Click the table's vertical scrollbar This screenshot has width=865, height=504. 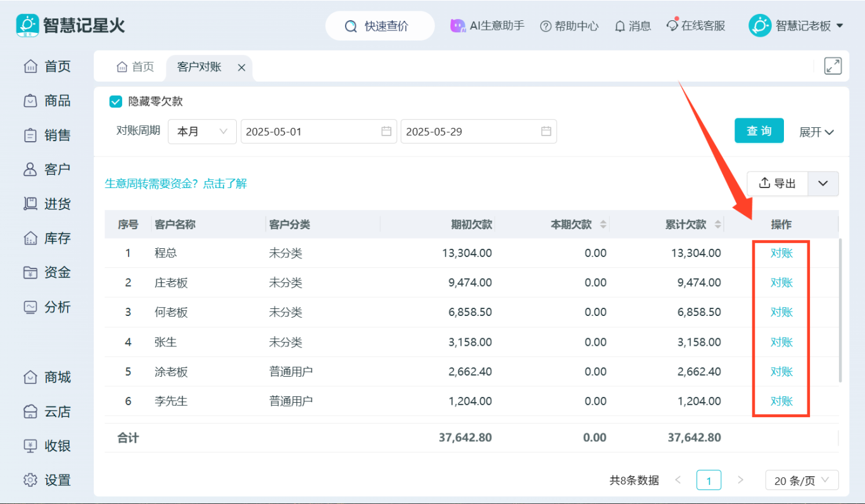click(840, 310)
